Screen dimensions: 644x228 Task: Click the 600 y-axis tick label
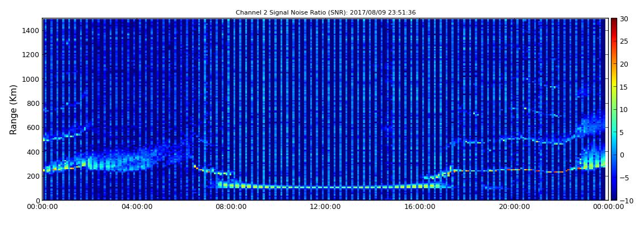point(32,127)
